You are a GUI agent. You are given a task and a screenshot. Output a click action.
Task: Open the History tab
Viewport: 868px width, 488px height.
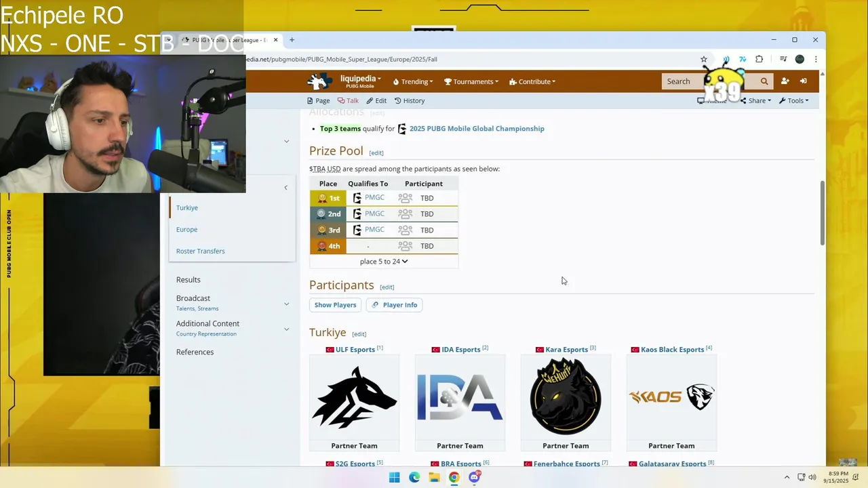[410, 100]
